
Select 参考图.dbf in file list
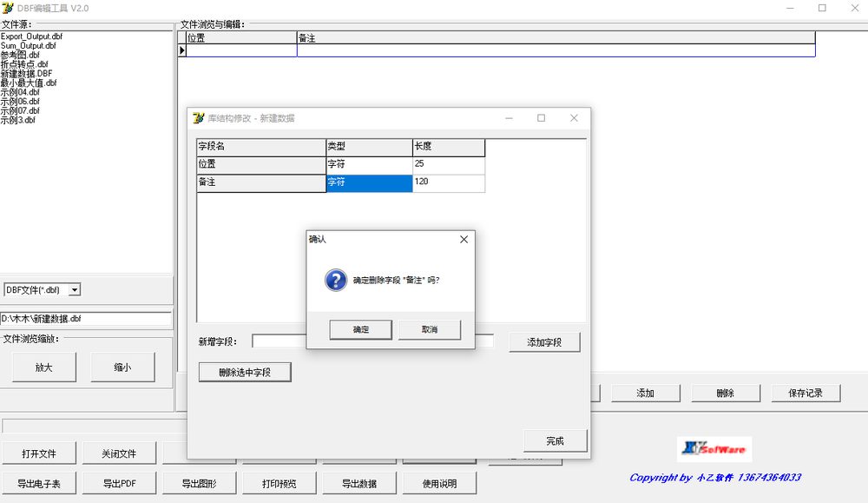click(20, 55)
